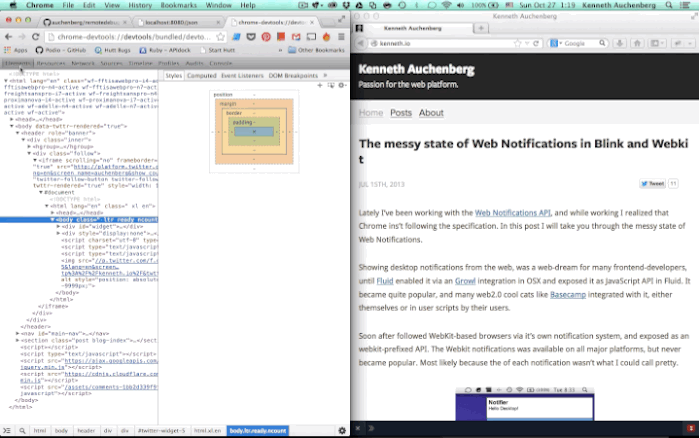Collapse the #document node
This screenshot has width=700, height=438.
[x=41, y=192]
